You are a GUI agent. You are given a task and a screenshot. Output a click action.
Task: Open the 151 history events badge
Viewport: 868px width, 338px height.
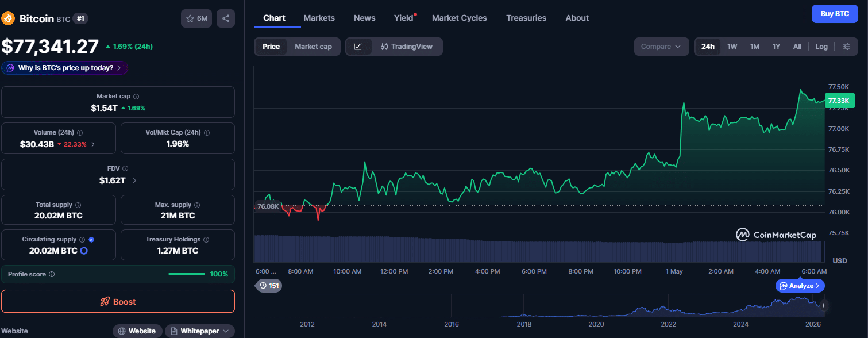point(269,286)
